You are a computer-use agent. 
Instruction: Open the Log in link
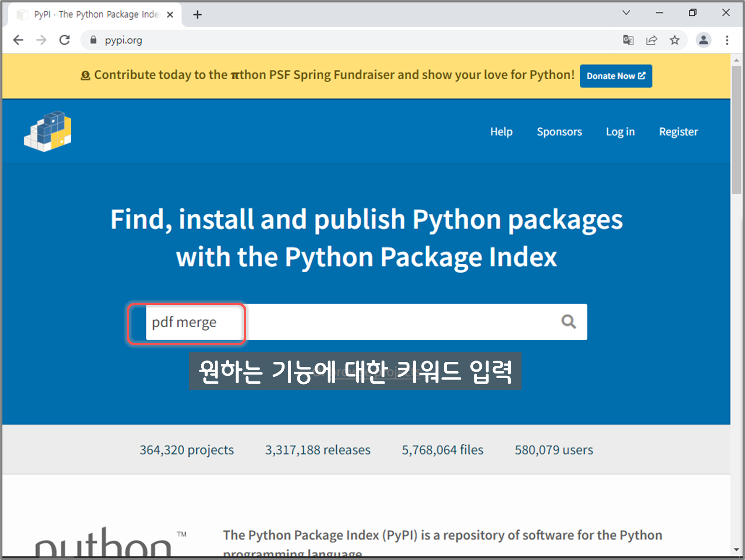(x=621, y=132)
